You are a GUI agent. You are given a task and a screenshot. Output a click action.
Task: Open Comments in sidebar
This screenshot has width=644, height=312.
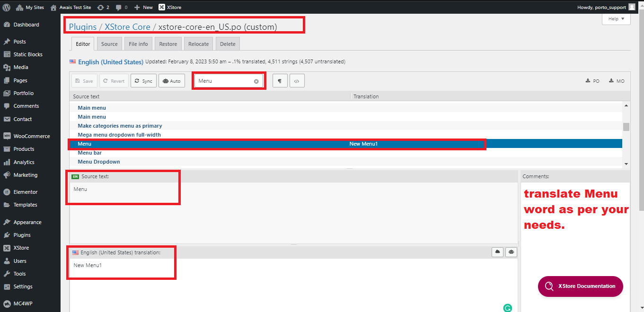(x=26, y=106)
